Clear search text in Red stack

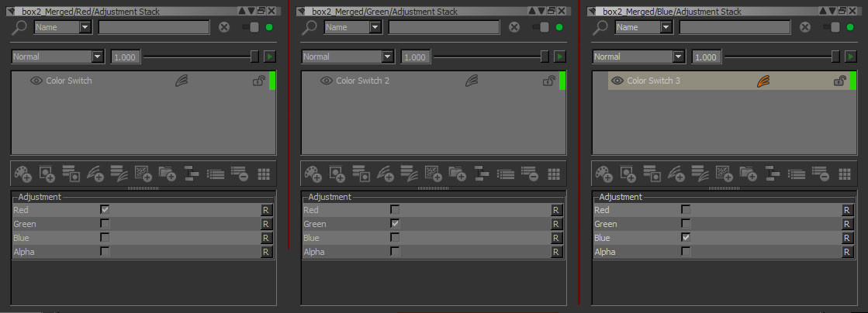[x=223, y=27]
